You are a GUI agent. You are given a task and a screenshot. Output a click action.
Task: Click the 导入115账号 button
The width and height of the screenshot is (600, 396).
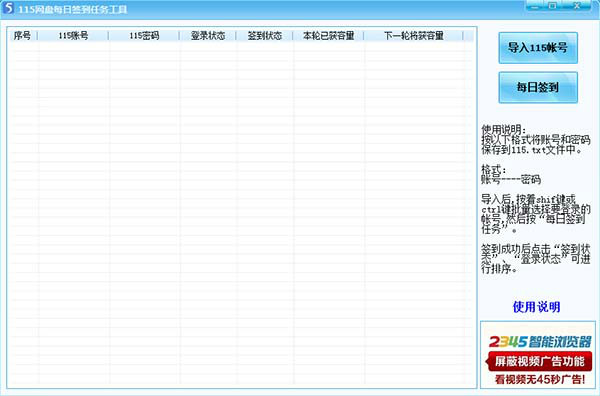(x=538, y=48)
